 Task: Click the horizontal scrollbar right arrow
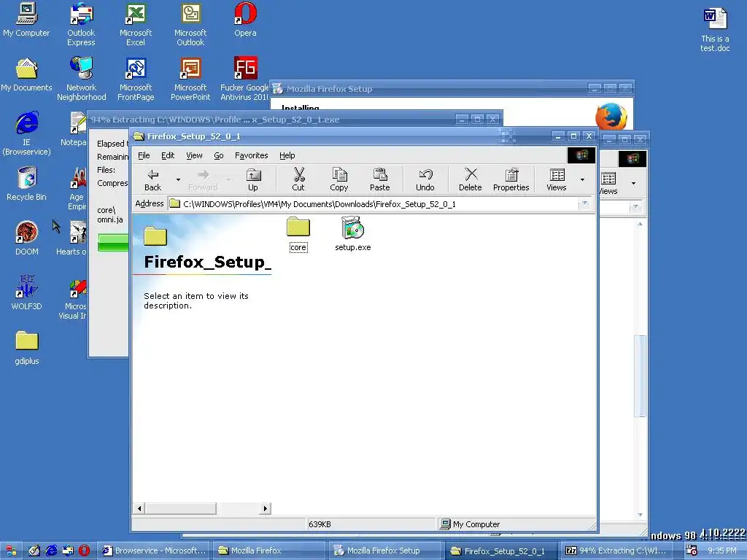click(x=266, y=508)
